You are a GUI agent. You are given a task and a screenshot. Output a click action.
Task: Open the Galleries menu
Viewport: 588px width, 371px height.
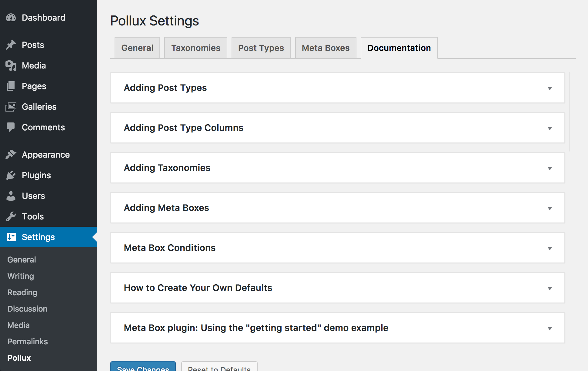[48, 107]
